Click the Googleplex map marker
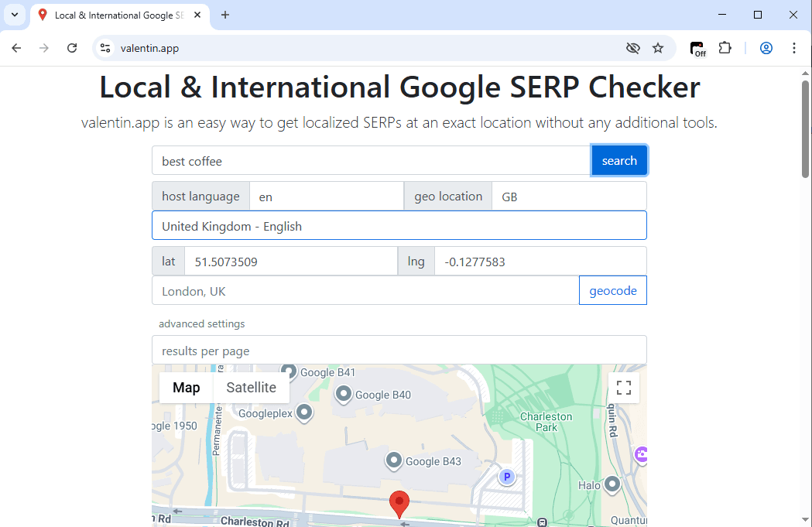 click(305, 412)
